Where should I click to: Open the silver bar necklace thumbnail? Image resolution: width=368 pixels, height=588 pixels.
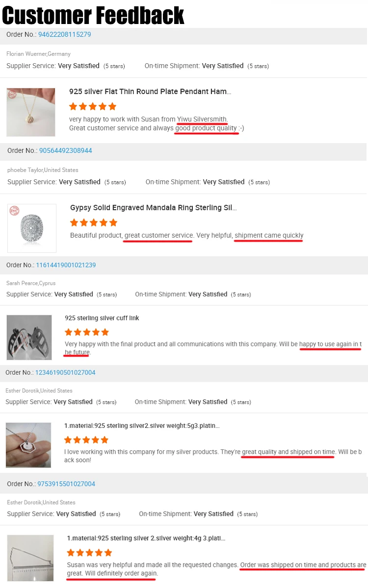(x=30, y=558)
